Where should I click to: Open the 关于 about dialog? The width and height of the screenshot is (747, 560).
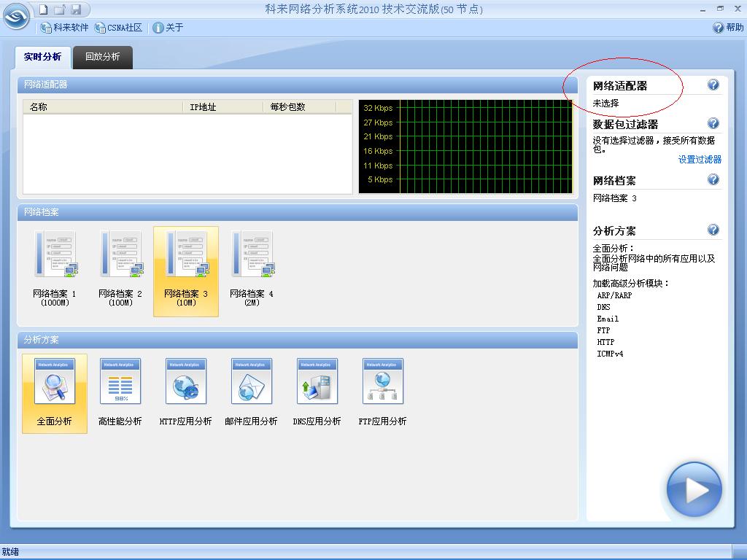tap(168, 28)
